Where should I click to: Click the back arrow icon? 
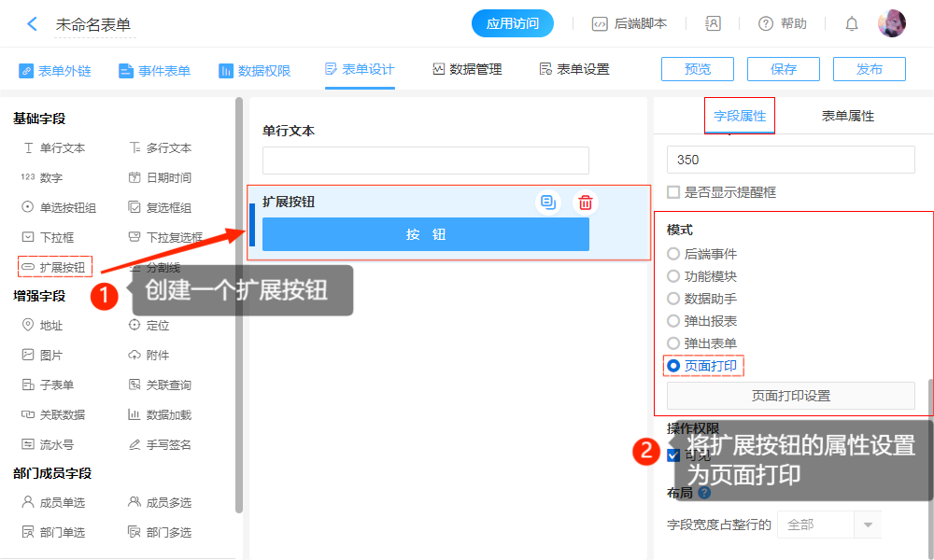(x=33, y=24)
